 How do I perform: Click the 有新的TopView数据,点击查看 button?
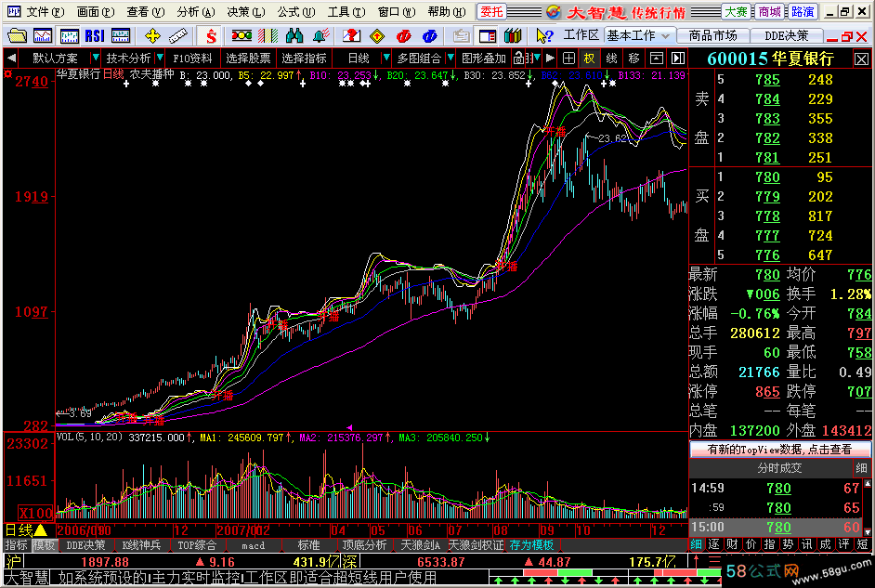(779, 449)
